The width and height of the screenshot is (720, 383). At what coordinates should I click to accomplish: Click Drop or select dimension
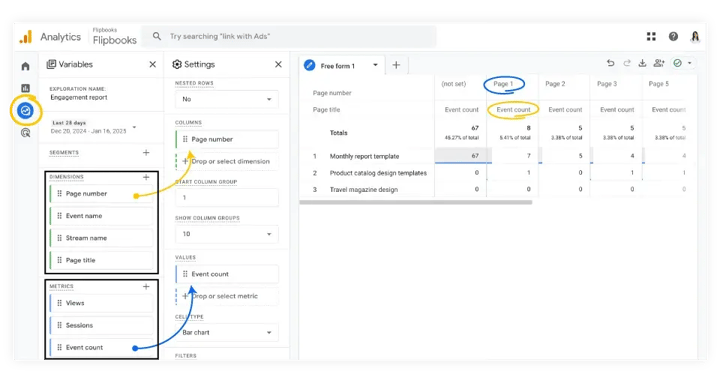[x=227, y=162]
